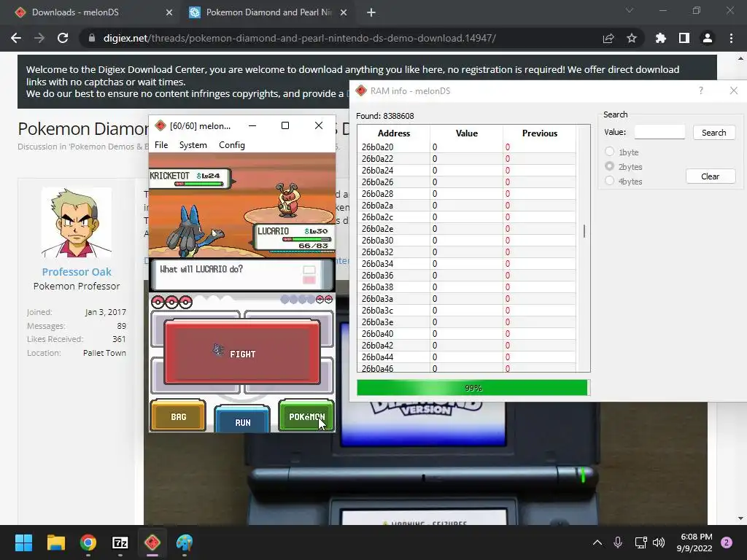Click the browser forward arrow
The image size is (747, 560).
point(39,38)
